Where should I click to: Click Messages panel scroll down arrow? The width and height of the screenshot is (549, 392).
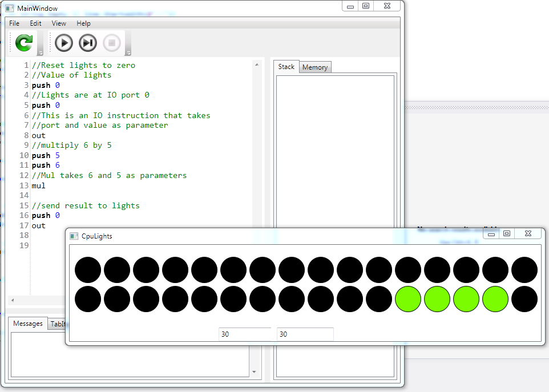tap(254, 372)
